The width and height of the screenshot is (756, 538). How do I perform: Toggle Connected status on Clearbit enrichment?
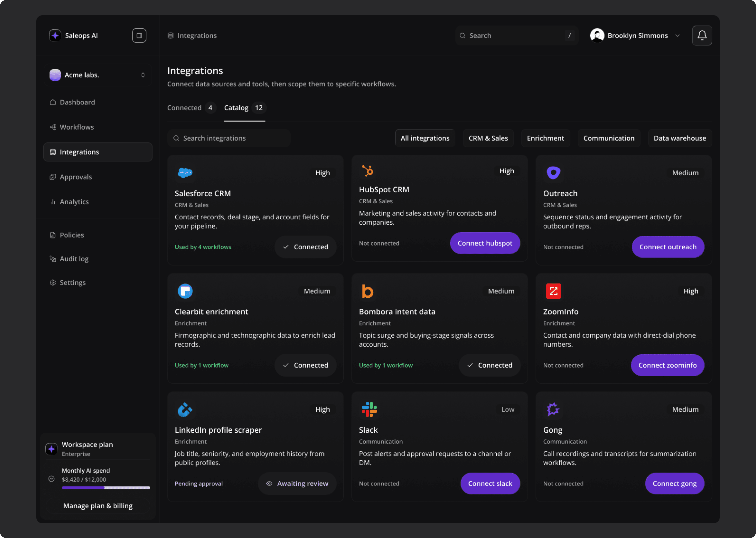point(305,365)
